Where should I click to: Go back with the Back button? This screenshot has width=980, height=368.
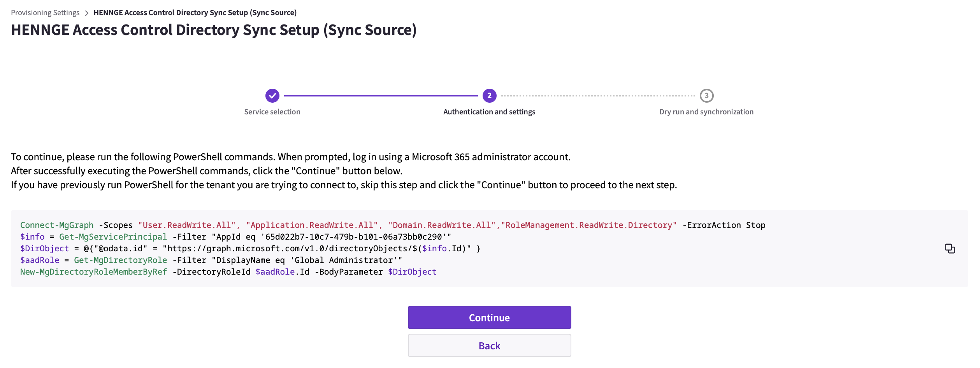489,345
